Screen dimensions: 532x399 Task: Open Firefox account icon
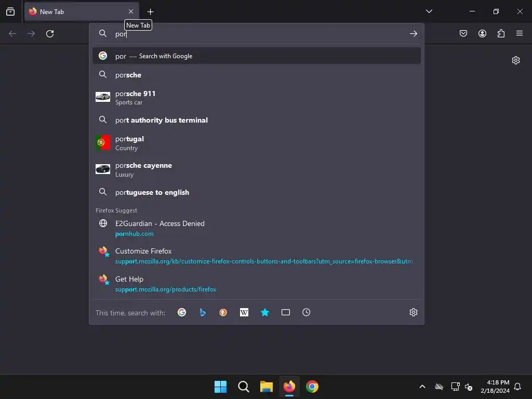point(482,34)
